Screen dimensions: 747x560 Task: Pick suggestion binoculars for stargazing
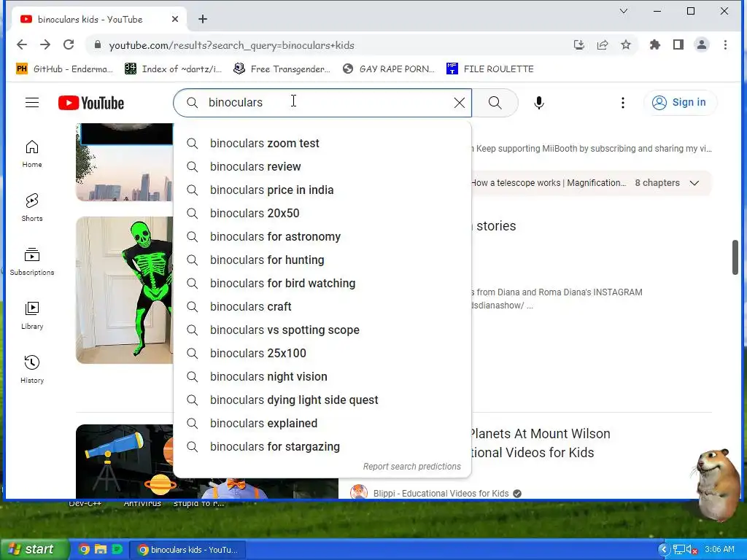pos(322,447)
